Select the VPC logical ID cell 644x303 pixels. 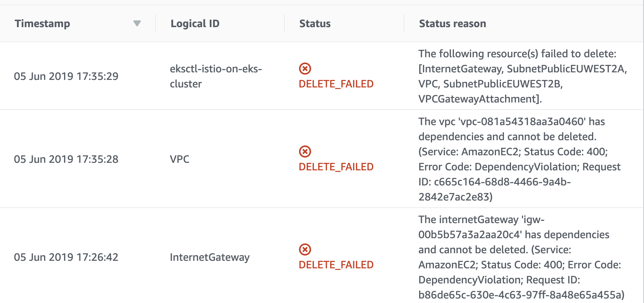180,159
